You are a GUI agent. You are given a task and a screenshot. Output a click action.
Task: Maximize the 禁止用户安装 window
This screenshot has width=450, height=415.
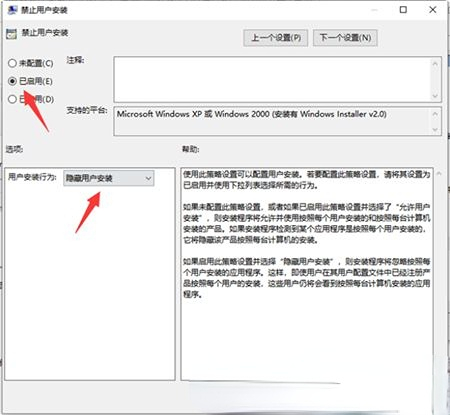[x=403, y=10]
